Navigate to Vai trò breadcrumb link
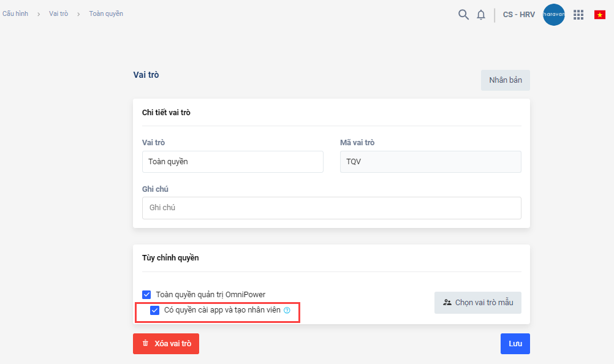Viewport: 614px width, 364px height. [59, 13]
